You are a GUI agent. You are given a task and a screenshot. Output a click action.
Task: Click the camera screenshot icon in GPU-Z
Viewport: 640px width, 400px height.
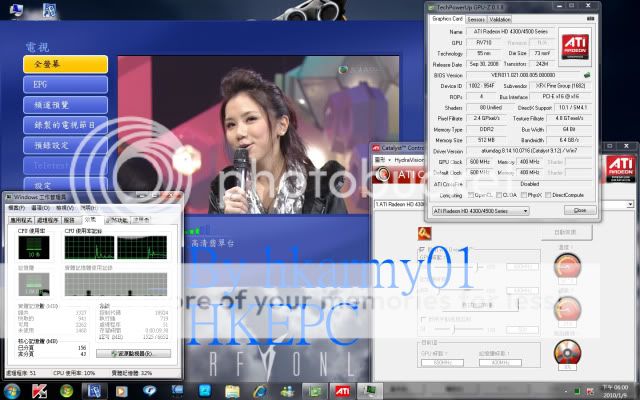(590, 19)
